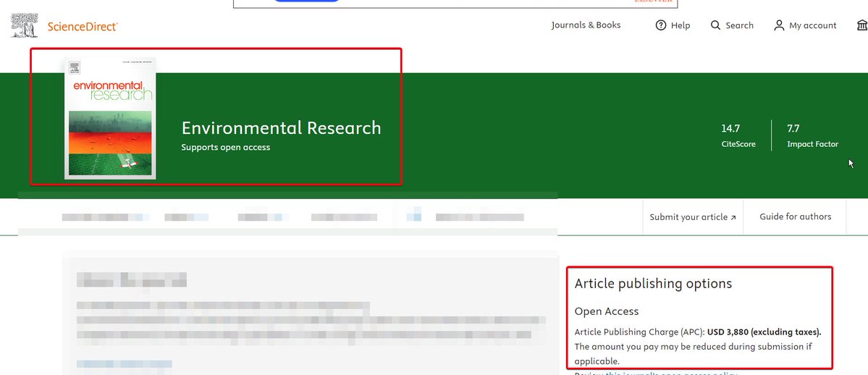Open the Guide for authors link
This screenshot has height=375, width=868.
coord(795,216)
